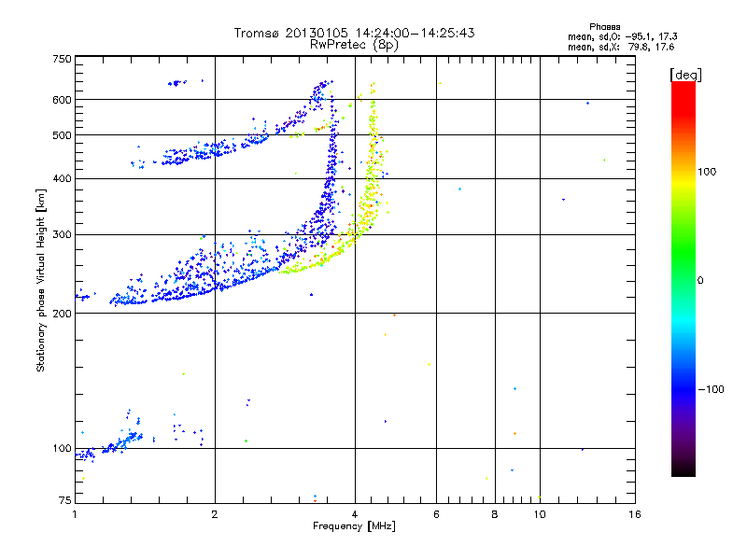Click y-axis tick label '600'
The width and height of the screenshot is (747, 560).
(63, 100)
